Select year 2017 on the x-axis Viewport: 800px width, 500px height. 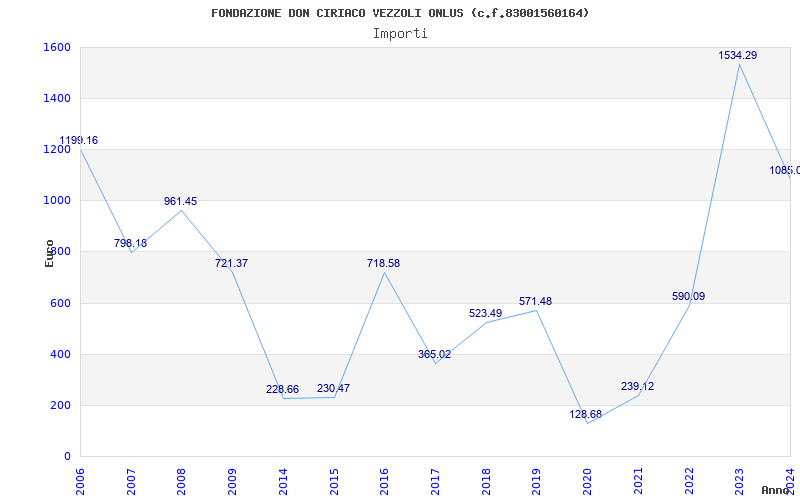[435, 482]
